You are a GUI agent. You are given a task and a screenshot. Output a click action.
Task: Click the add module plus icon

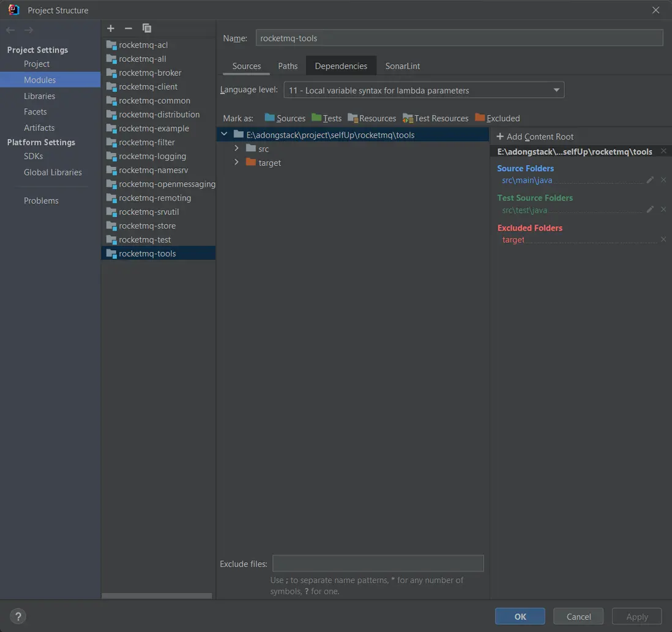coord(111,28)
